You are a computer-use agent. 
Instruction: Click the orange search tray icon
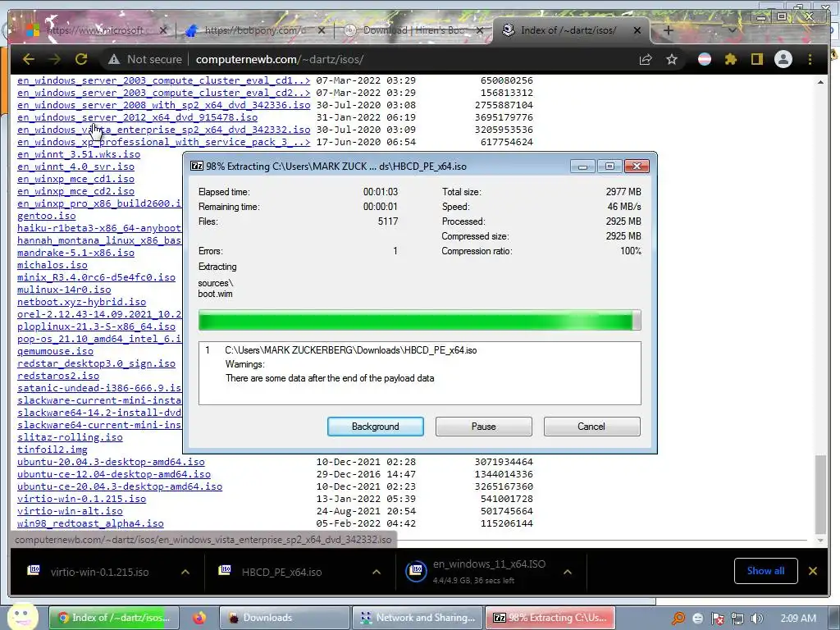pos(678,619)
